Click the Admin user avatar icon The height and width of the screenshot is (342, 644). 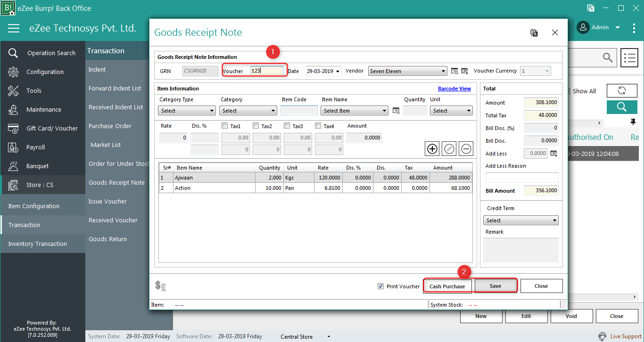(x=583, y=27)
